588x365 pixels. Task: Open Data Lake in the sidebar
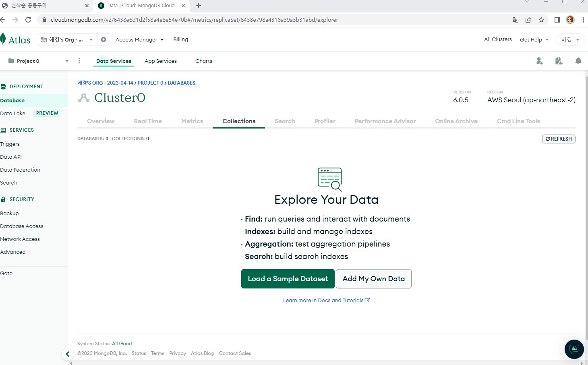(x=13, y=113)
